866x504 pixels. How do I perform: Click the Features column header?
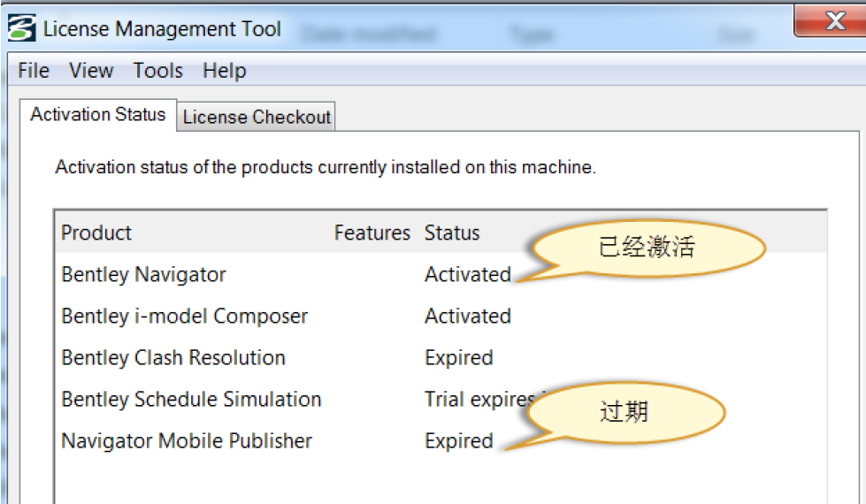click(372, 233)
